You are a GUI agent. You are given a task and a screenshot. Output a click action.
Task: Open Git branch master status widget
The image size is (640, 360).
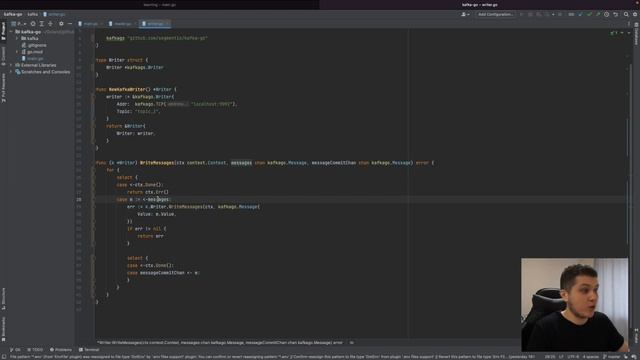click(x=611, y=357)
